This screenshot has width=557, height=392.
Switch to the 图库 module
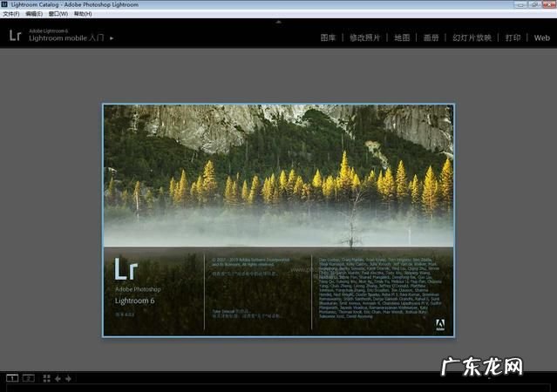click(328, 37)
